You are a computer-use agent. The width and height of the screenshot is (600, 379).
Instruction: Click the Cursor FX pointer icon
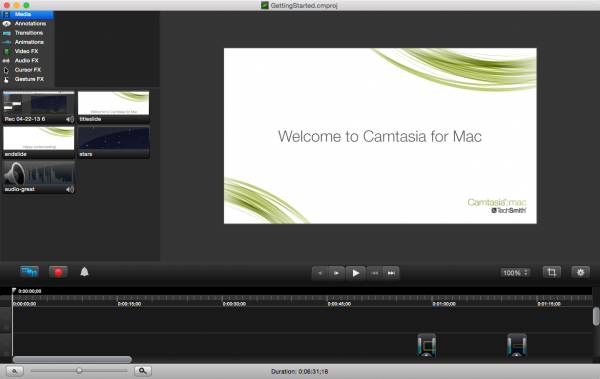tap(6, 70)
